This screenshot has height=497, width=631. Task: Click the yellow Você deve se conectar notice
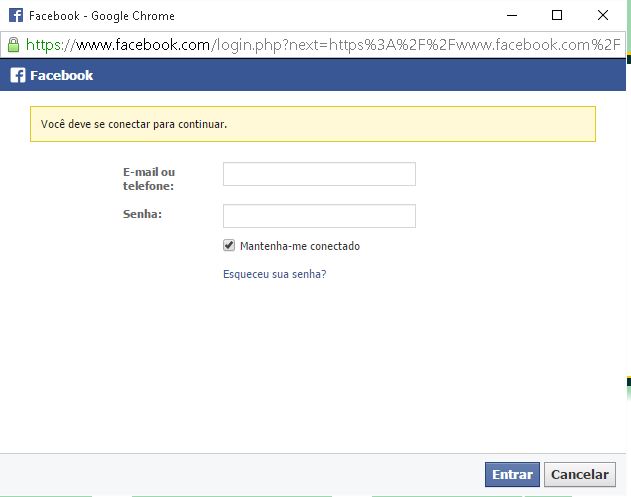coord(313,124)
